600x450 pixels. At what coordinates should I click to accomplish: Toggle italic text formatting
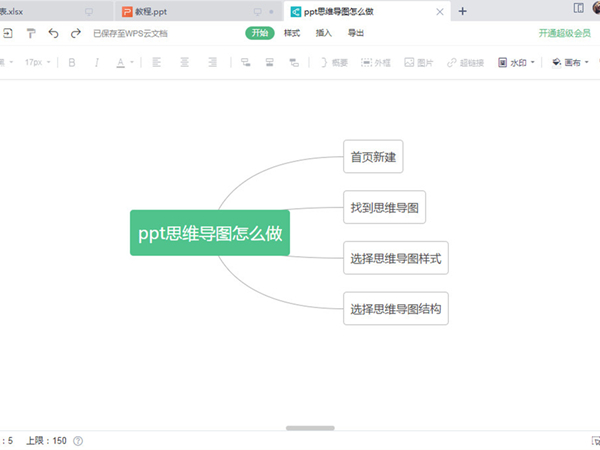97,62
